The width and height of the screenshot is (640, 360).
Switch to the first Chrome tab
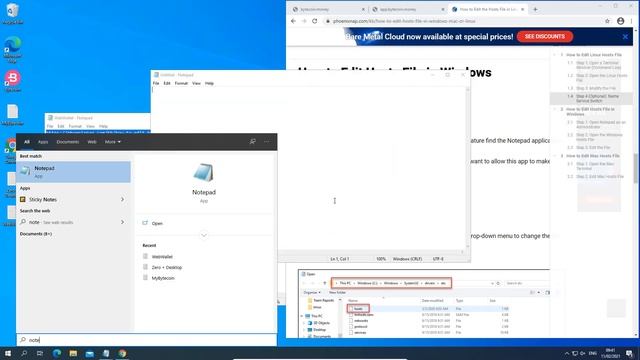pyautogui.click(x=328, y=9)
